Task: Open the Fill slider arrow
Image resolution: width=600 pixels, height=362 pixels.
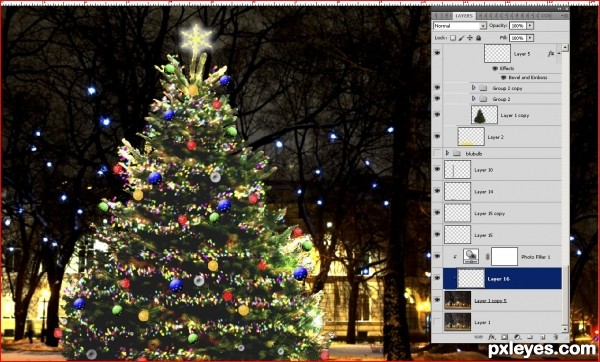Action: coord(530,38)
